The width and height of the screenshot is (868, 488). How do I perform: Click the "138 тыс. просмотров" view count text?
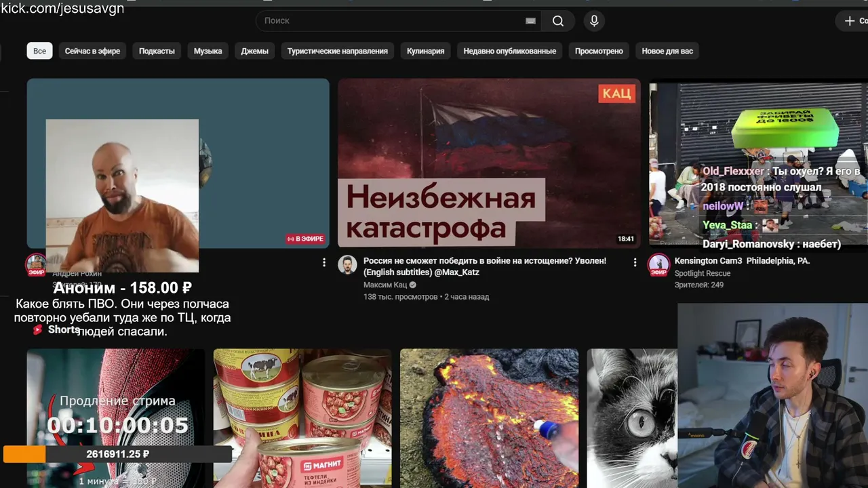[401, 297]
